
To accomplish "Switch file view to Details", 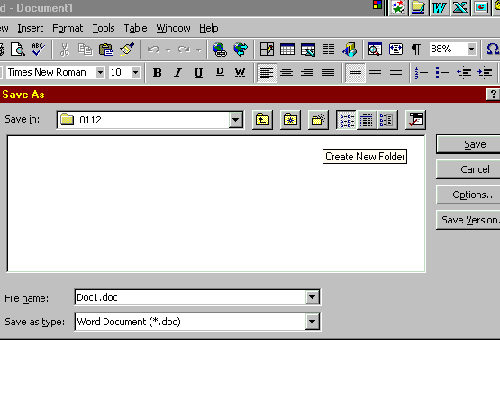I will (x=366, y=120).
